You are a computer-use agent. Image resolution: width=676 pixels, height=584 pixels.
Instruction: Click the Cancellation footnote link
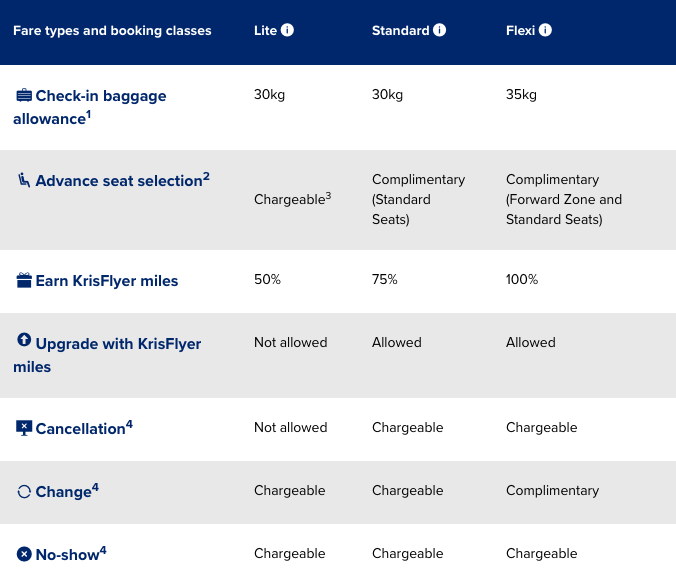84,428
